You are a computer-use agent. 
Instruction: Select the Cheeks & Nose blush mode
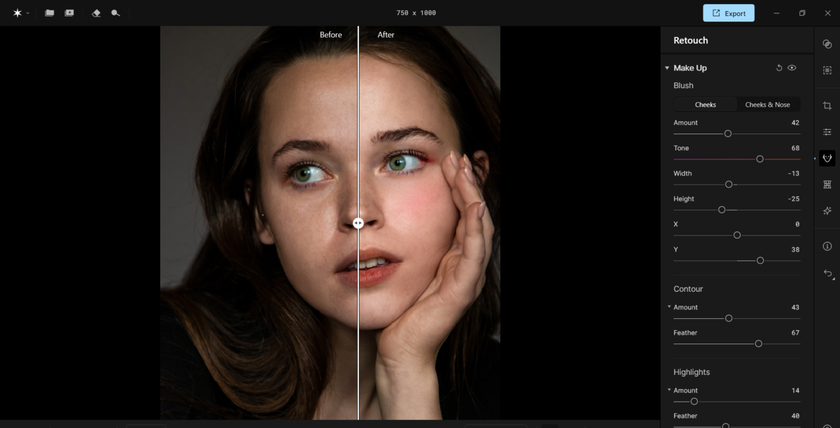pos(767,104)
